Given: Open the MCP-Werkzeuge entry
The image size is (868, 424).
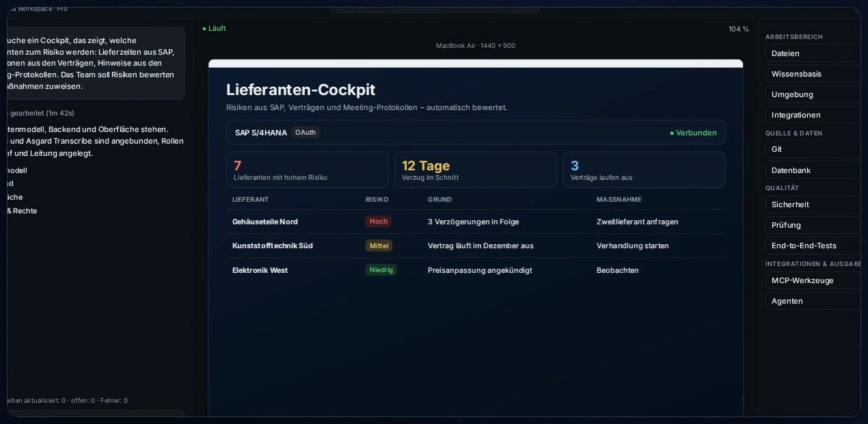Looking at the screenshot, I should 813,280.
